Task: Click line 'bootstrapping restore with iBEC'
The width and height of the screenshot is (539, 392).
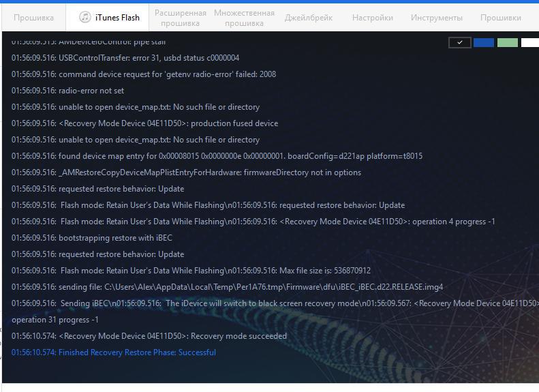Action: (92, 238)
